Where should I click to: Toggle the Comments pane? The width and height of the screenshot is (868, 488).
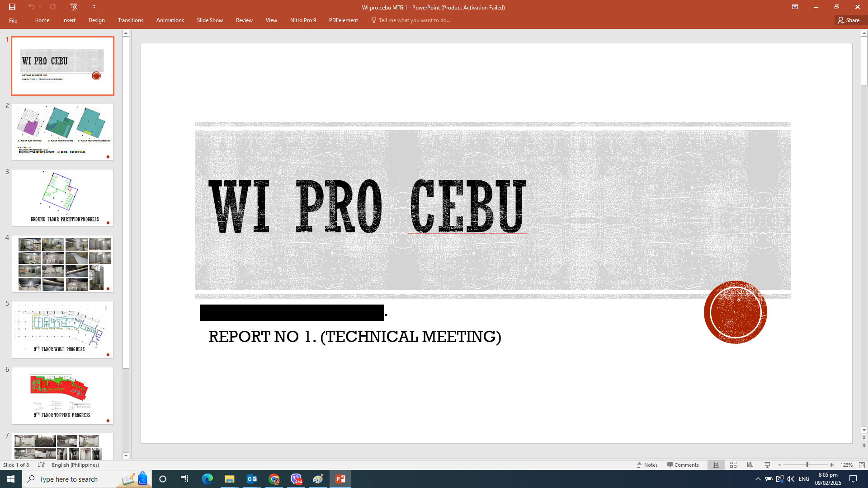point(683,465)
